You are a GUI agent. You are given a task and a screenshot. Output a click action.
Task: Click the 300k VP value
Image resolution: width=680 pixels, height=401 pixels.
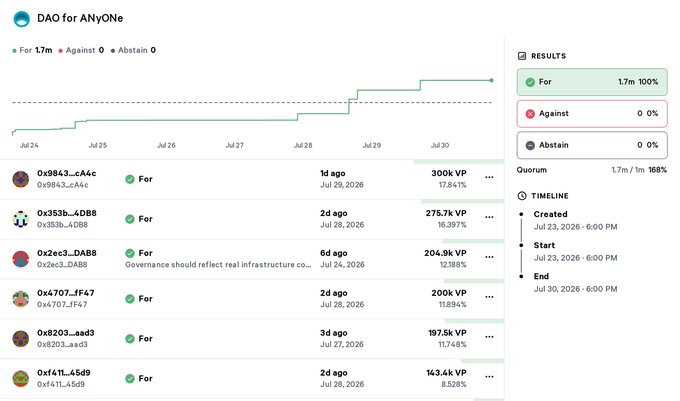[x=449, y=173]
